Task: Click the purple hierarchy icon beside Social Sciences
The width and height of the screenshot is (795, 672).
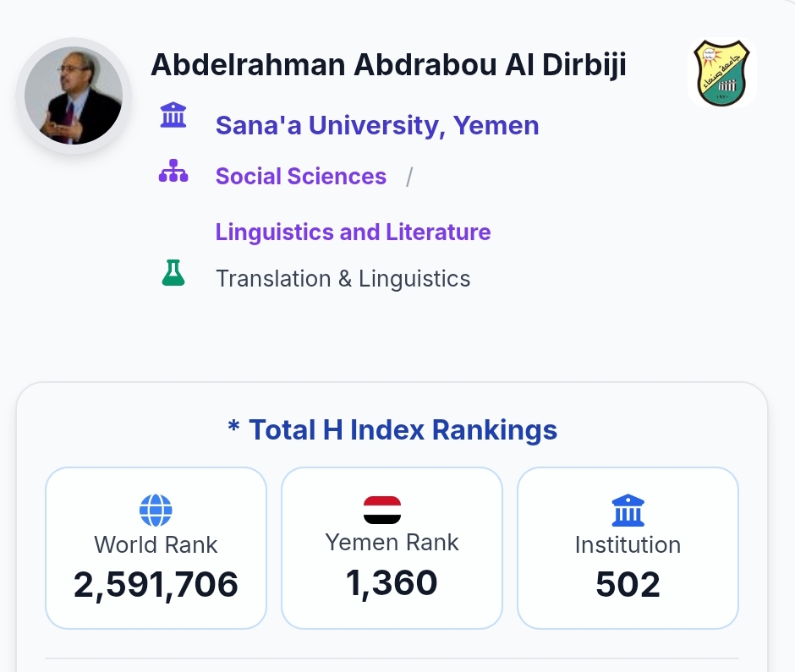Action: click(x=173, y=171)
